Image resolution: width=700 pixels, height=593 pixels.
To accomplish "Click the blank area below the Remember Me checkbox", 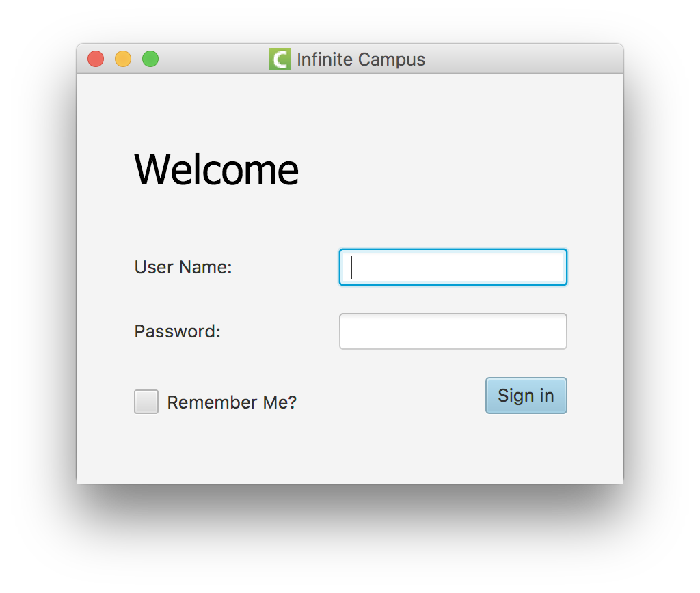I will point(146,446).
